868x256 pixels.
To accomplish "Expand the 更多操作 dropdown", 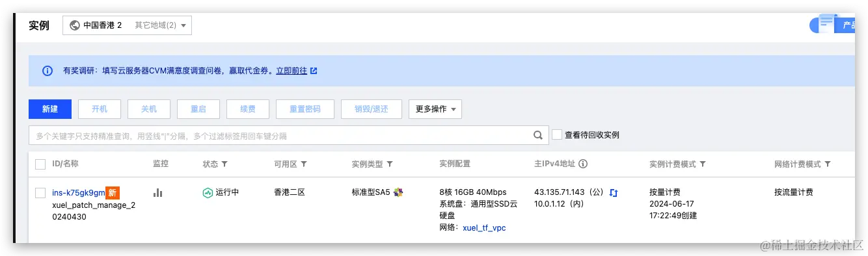I will click(x=435, y=109).
